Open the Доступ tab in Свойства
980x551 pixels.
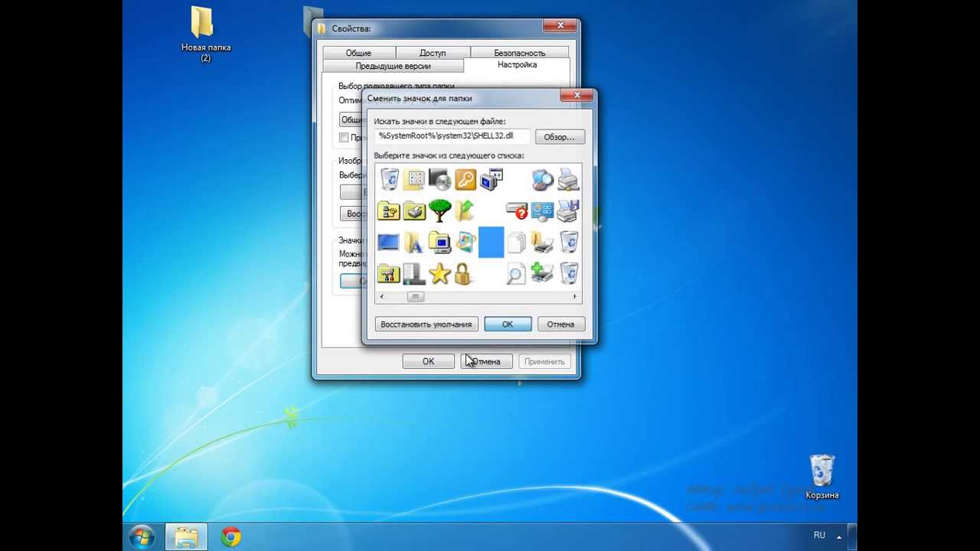pyautogui.click(x=433, y=53)
